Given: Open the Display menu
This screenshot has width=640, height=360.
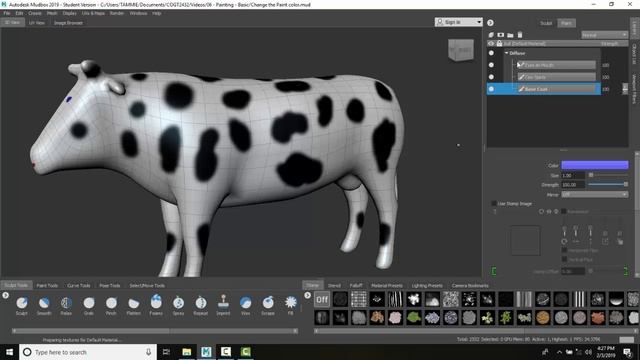Looking at the screenshot, I should pos(69,13).
